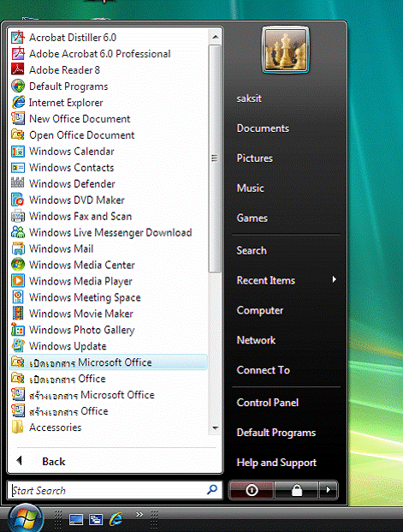Open the Documents folder

(x=263, y=129)
